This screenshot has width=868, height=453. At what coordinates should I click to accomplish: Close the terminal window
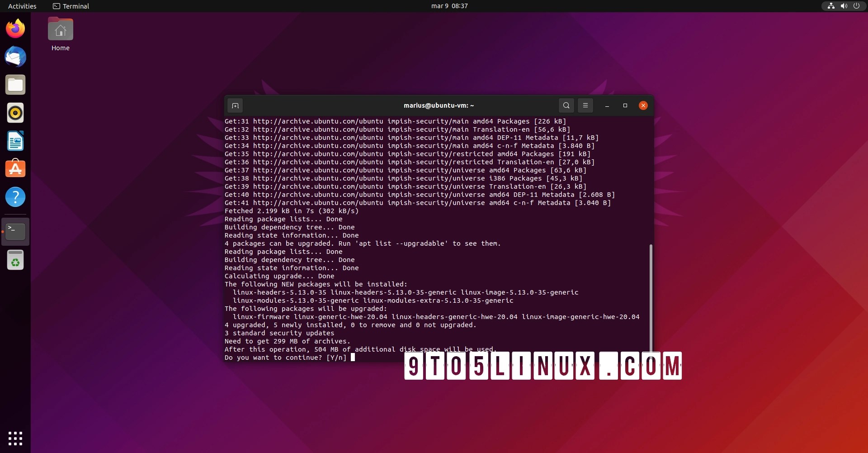point(643,105)
